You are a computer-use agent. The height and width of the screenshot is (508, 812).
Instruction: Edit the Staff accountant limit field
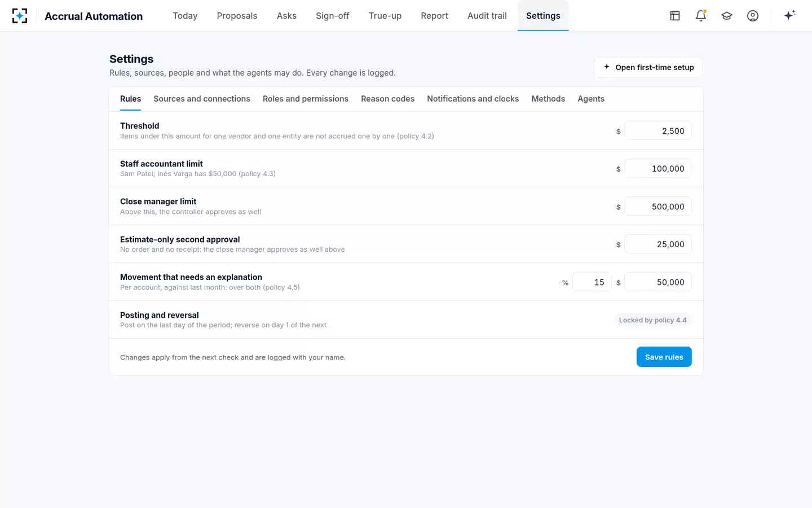coord(658,169)
